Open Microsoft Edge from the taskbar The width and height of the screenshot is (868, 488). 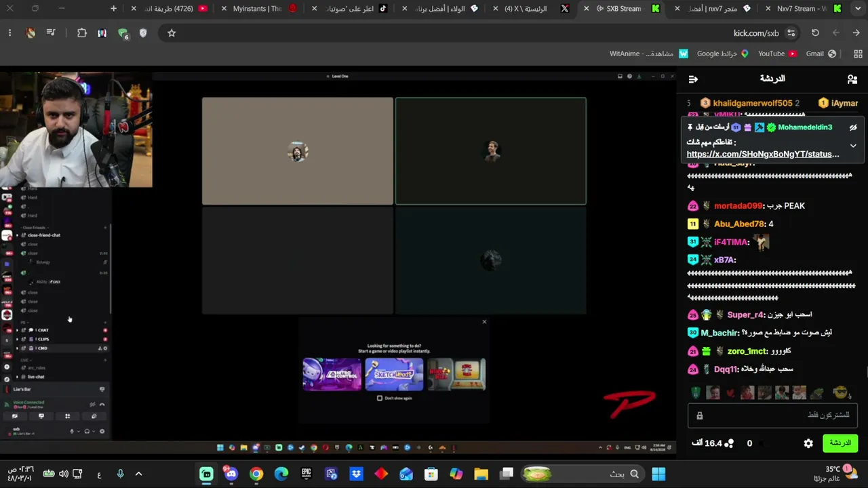[281, 474]
